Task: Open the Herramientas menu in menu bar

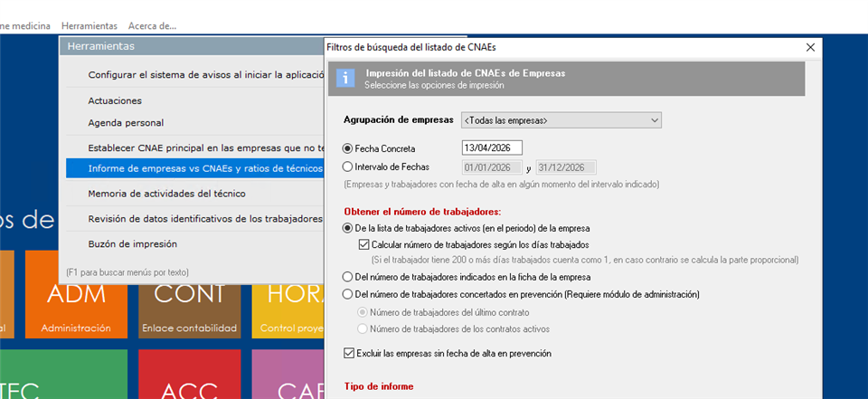Action: pos(90,26)
